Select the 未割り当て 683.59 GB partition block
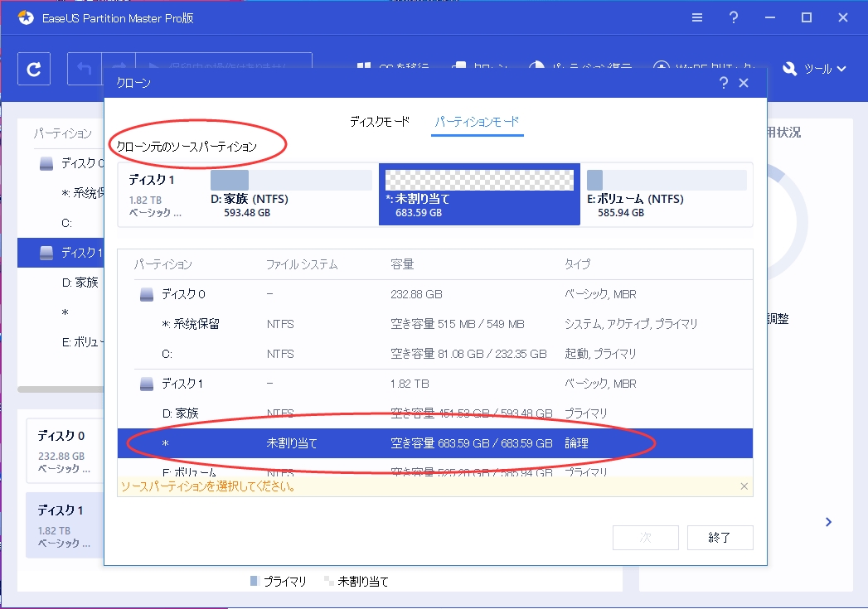Screen dimensions: 868x609 pyautogui.click(x=479, y=194)
